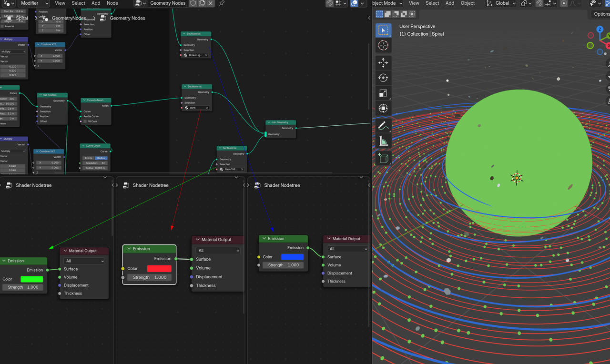Activate the Move tool
This screenshot has height=364, width=610.
click(383, 63)
